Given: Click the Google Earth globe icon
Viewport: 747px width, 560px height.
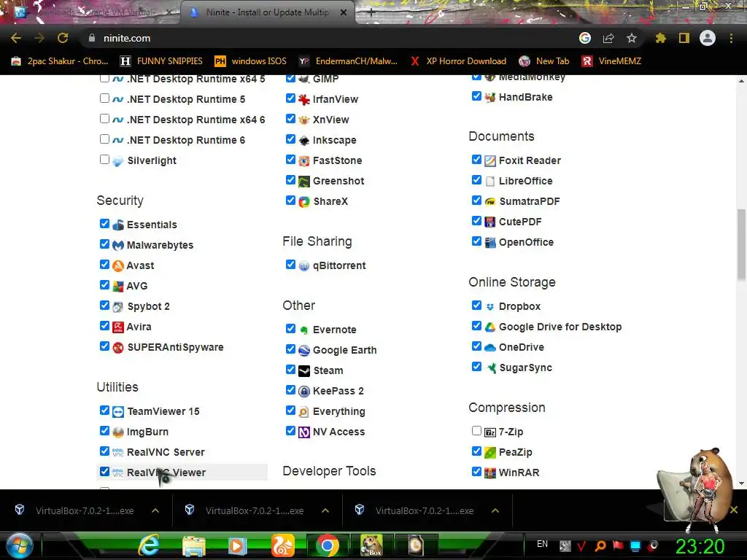Looking at the screenshot, I should [304, 351].
